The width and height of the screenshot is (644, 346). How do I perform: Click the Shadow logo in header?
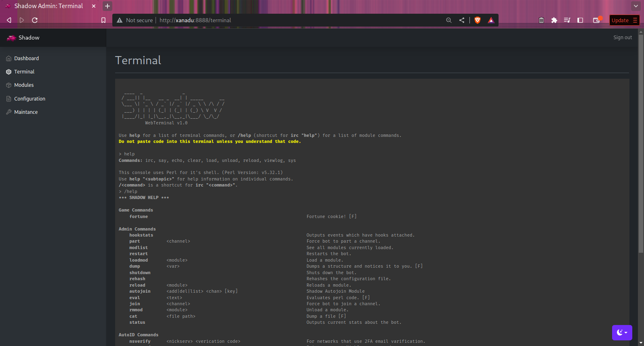tap(23, 38)
